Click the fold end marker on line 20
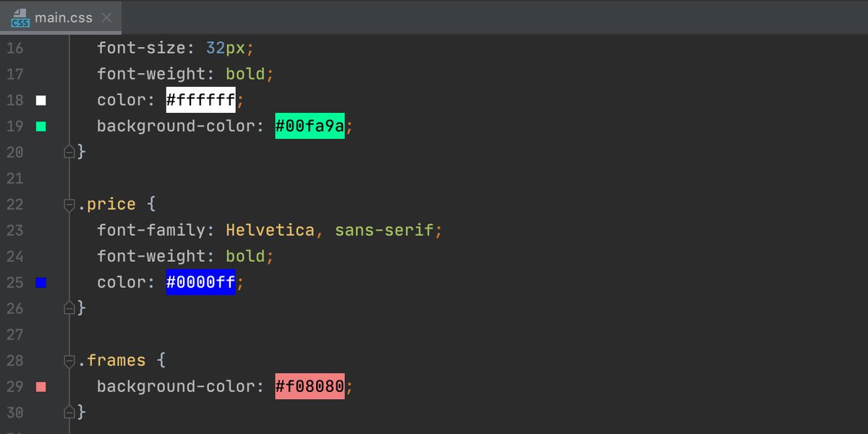This screenshot has height=434, width=868. click(69, 152)
